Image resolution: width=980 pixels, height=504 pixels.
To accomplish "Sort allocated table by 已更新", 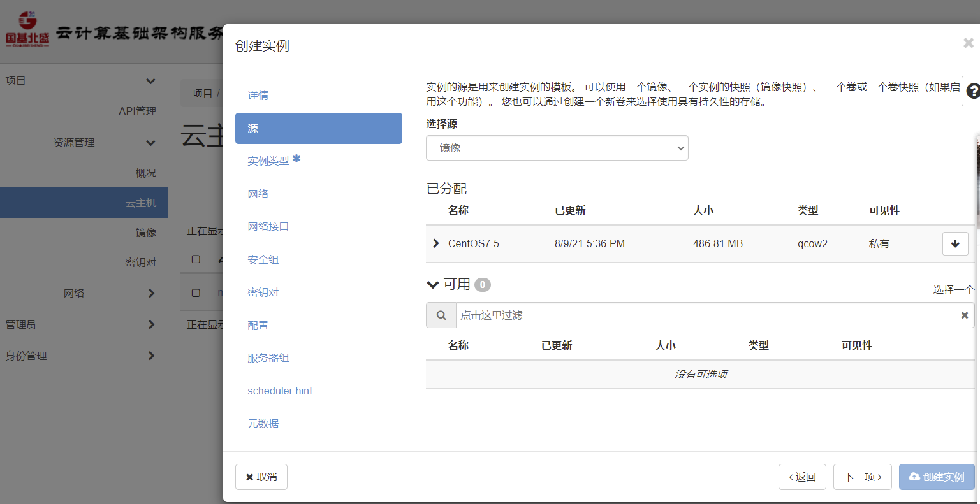I will click(570, 210).
